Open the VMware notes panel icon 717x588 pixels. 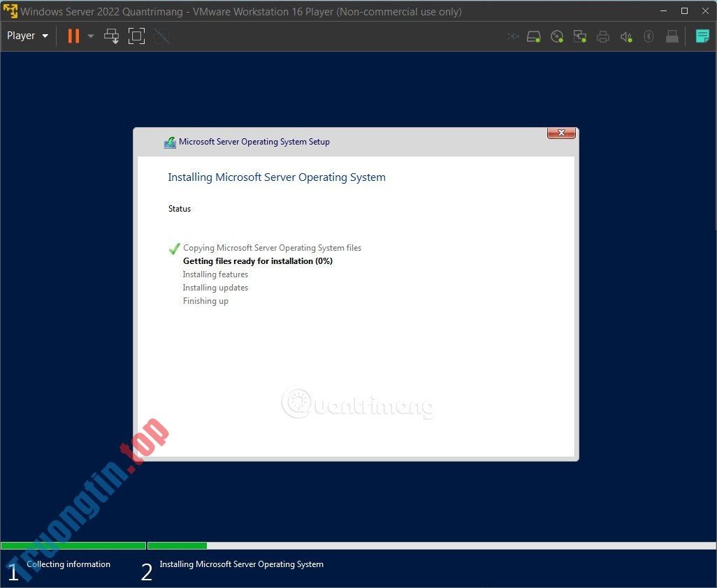[702, 36]
